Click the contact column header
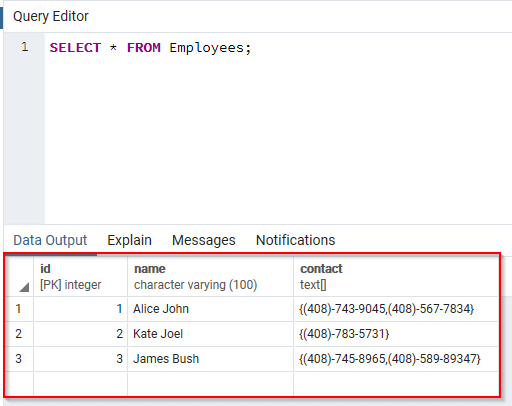The width and height of the screenshot is (512, 406). pyautogui.click(x=396, y=276)
